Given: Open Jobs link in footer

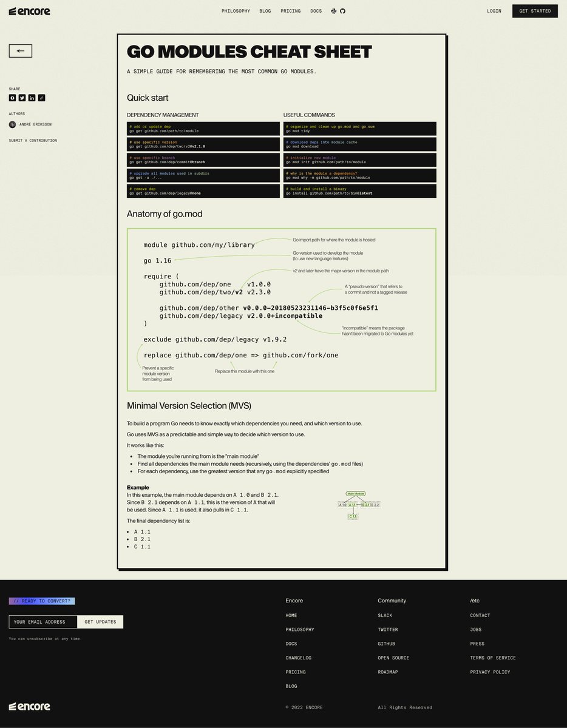Looking at the screenshot, I should [476, 630].
